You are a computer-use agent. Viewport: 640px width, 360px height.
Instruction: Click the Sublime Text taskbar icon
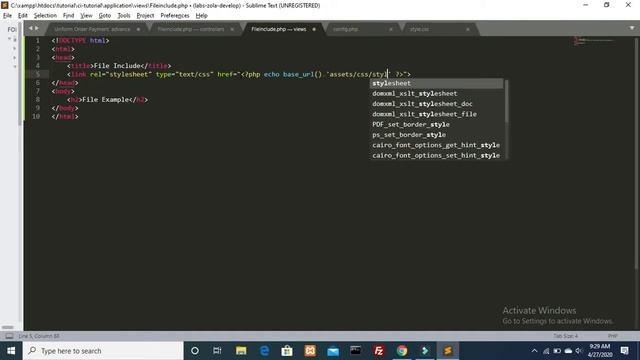[448, 351]
